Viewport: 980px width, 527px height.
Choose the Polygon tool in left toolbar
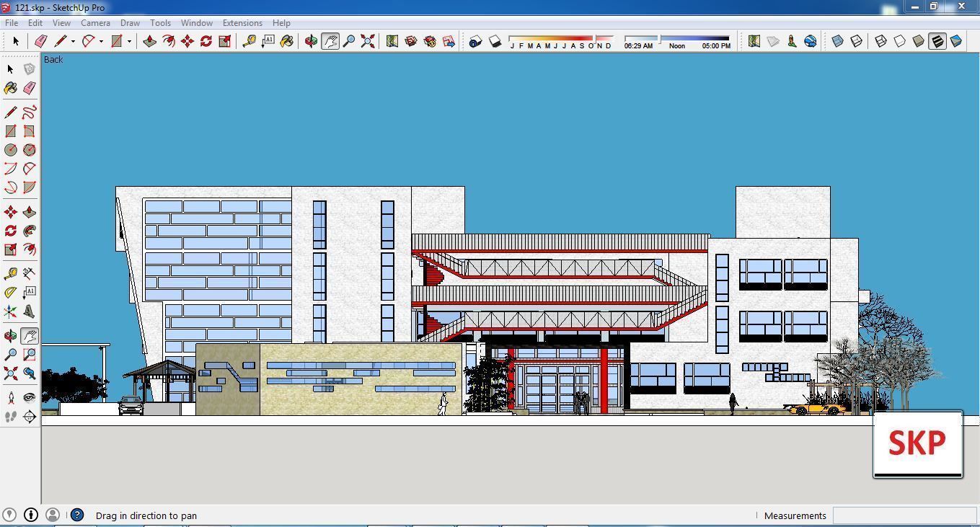[29, 150]
